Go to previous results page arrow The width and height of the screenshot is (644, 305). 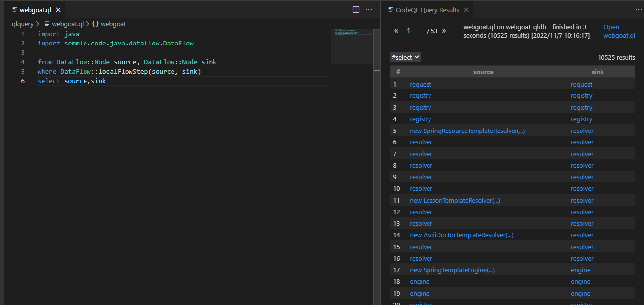(x=396, y=31)
